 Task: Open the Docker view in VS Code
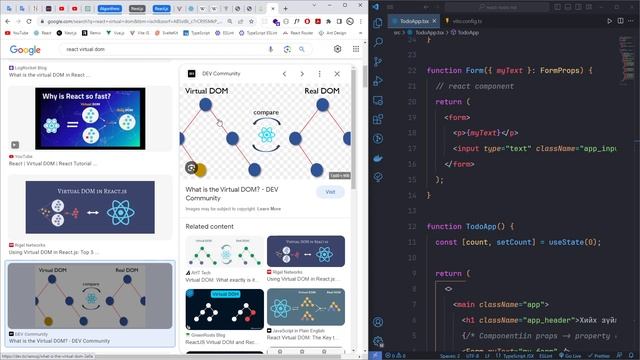click(378, 158)
